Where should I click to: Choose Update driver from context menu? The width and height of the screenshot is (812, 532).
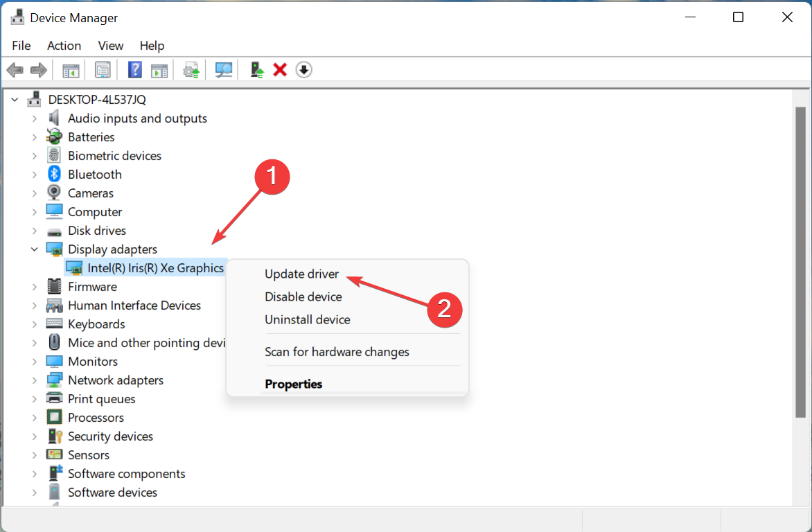(301, 274)
